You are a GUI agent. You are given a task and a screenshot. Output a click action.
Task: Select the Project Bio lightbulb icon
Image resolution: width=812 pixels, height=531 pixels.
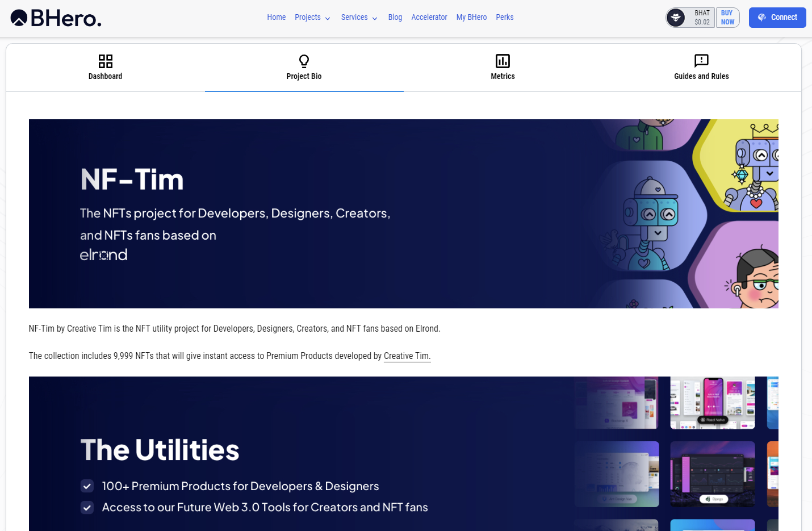(x=304, y=61)
